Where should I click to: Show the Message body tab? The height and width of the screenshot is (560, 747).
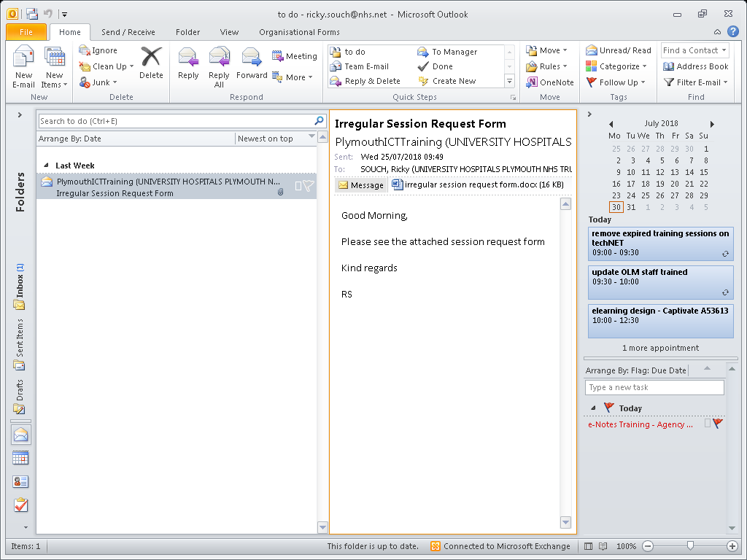click(x=361, y=184)
